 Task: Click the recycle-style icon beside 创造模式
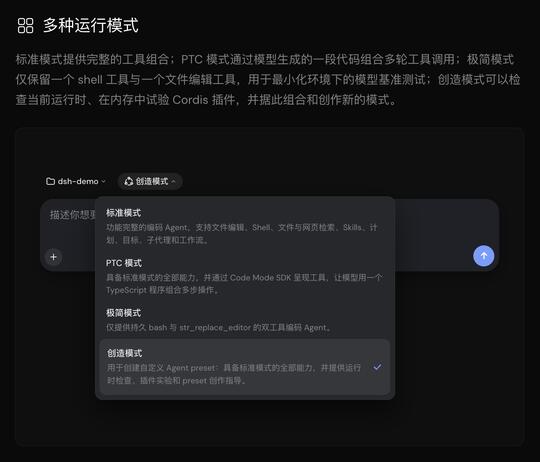pyautogui.click(x=129, y=181)
